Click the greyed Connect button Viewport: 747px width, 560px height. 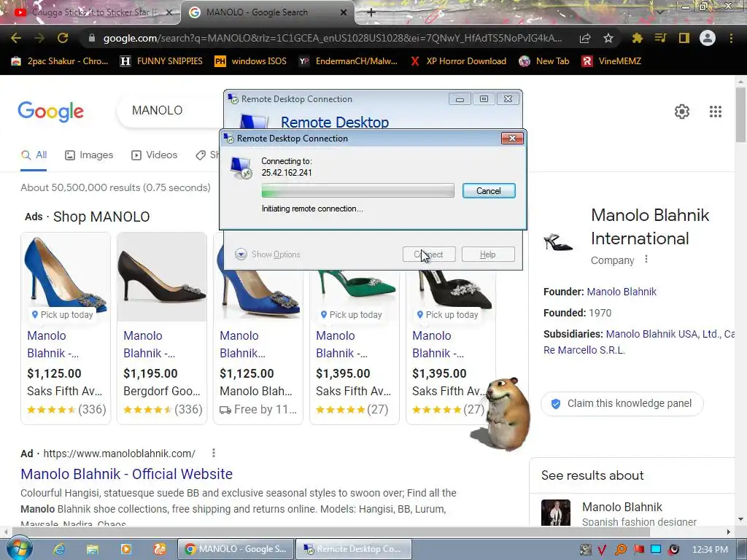429,254
